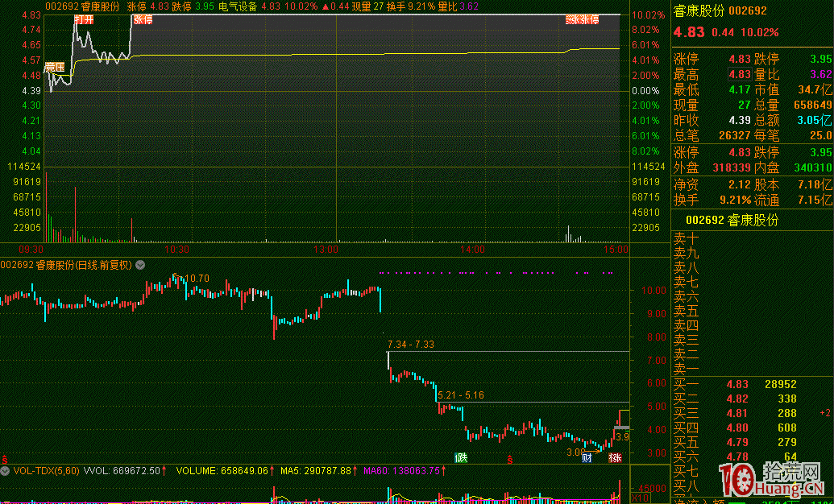
Task: Click the 睿康股份 002692 title in quote panel
Action: (720, 11)
